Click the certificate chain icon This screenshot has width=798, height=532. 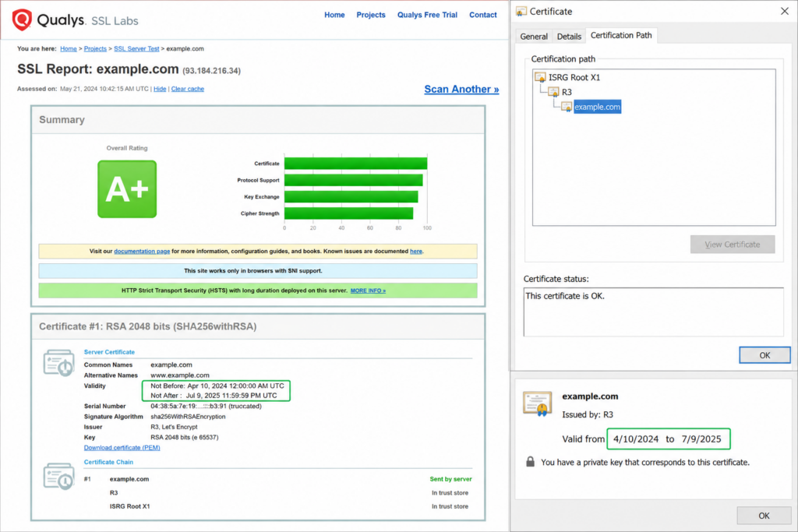[x=58, y=476]
